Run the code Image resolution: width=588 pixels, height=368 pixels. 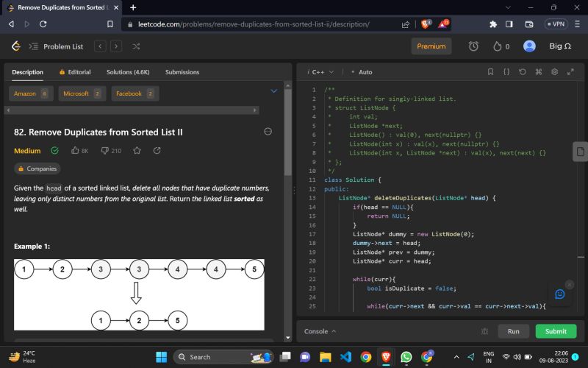point(513,331)
